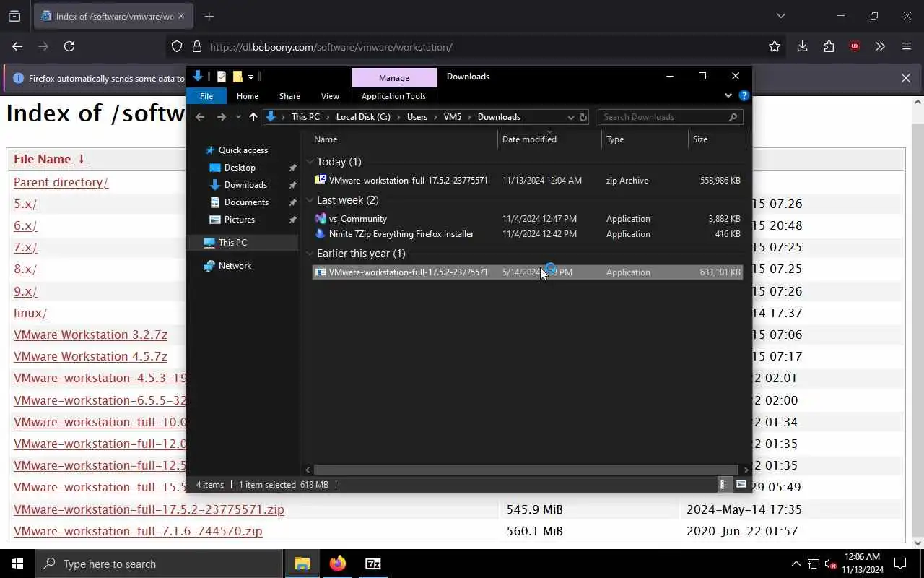
Task: Reload the Firefox page
Action: pyautogui.click(x=69, y=46)
